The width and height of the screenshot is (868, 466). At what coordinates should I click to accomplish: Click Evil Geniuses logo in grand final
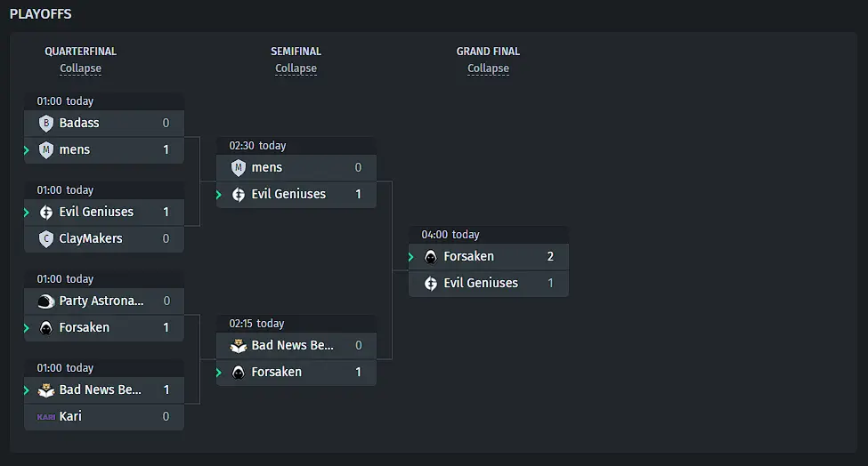coord(431,284)
